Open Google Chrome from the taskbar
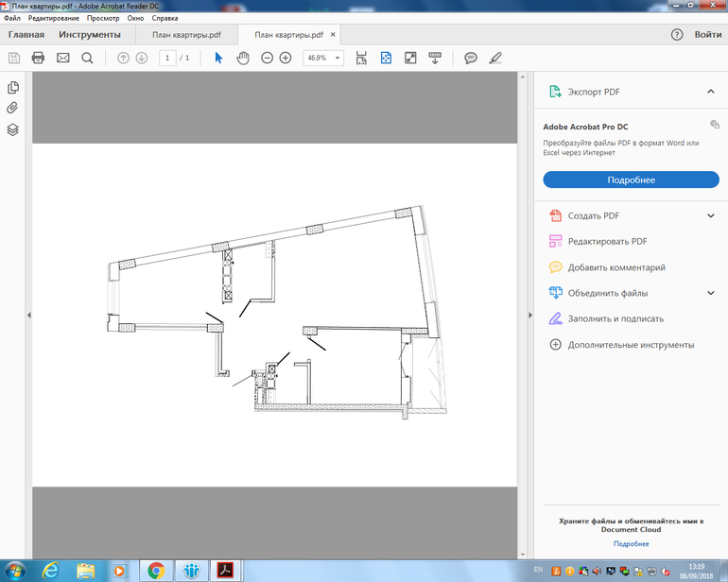This screenshot has width=728, height=582. pyautogui.click(x=155, y=570)
